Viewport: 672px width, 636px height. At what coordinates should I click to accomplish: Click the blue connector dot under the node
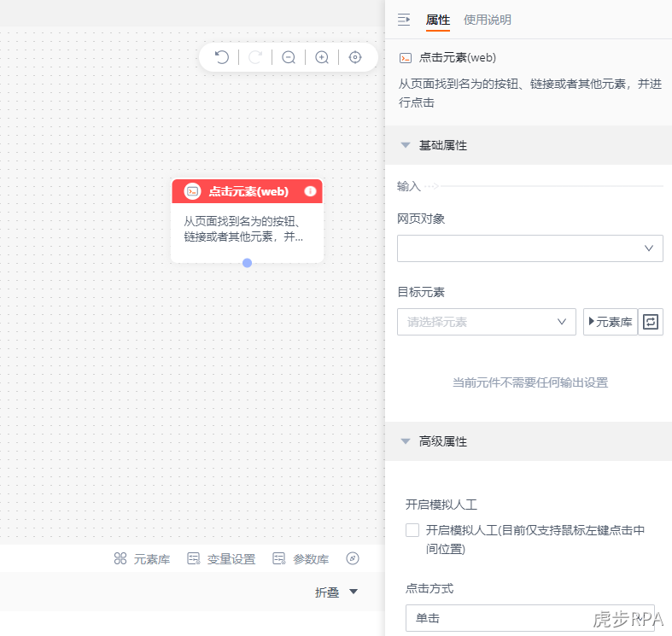click(x=247, y=263)
